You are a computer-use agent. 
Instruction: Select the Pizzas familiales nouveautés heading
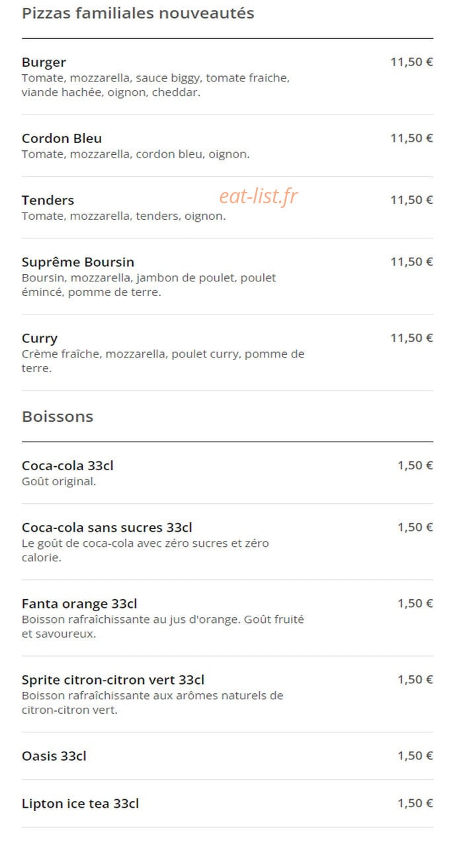[138, 13]
